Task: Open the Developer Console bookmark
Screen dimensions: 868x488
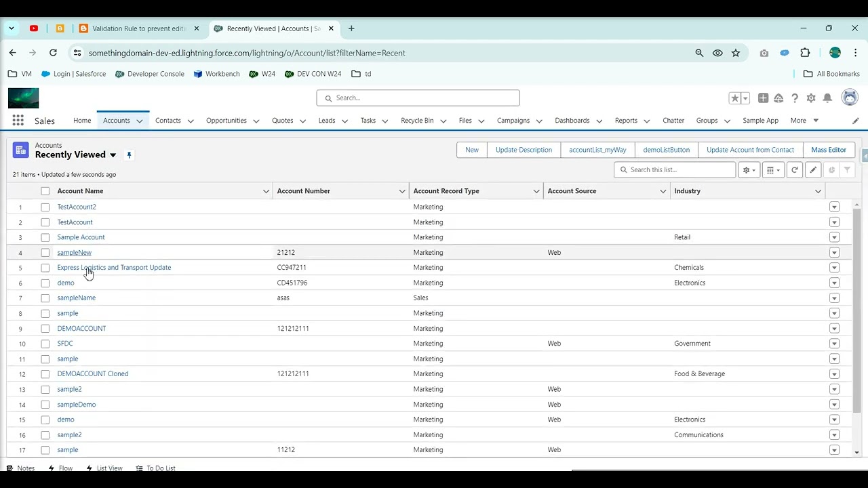Action: coord(149,74)
